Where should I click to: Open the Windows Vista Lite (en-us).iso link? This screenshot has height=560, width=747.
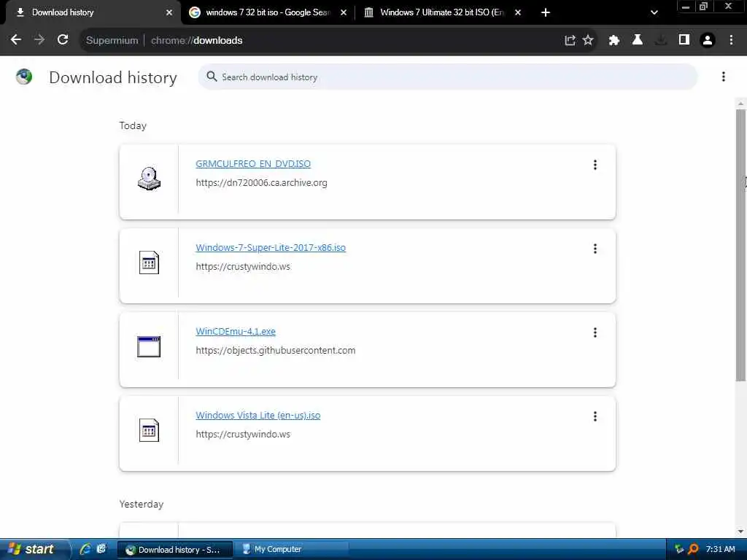pyautogui.click(x=258, y=415)
